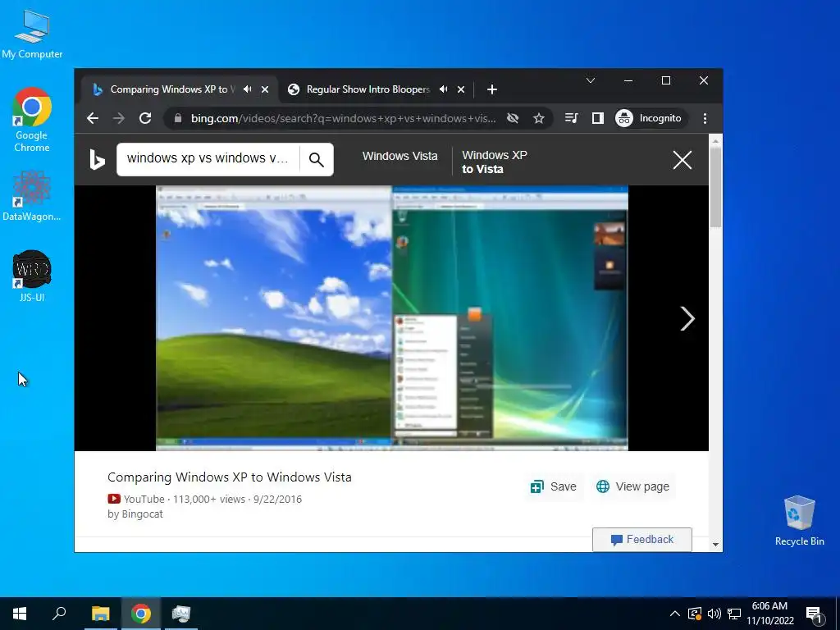Click page scrollbar up arrow
Screen dimensions: 840x630
pyautogui.click(x=715, y=141)
